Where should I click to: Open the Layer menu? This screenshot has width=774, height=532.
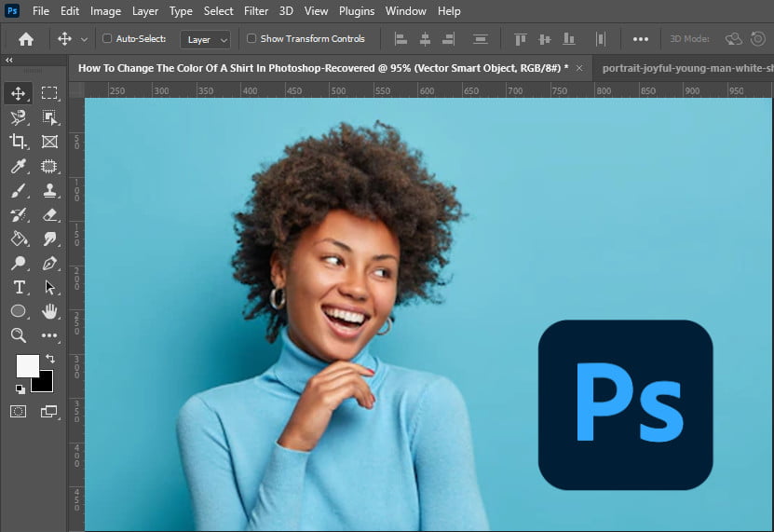(x=145, y=11)
